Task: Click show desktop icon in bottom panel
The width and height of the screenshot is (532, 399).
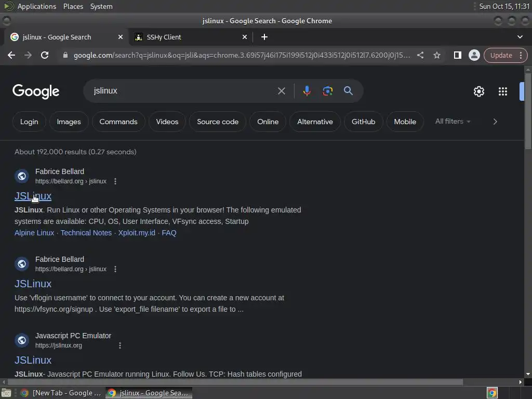Action: pyautogui.click(x=6, y=393)
